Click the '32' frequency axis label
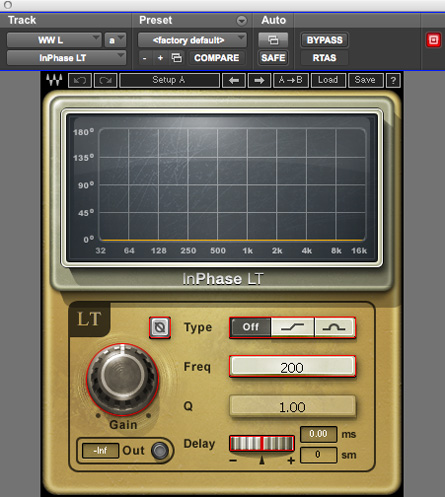This screenshot has width=445, height=497. [x=101, y=251]
